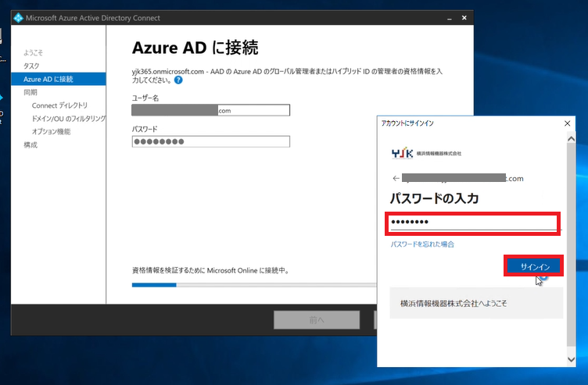Click the 前へ button in the wizard
Viewport: 588px width, 385px height.
tap(317, 320)
